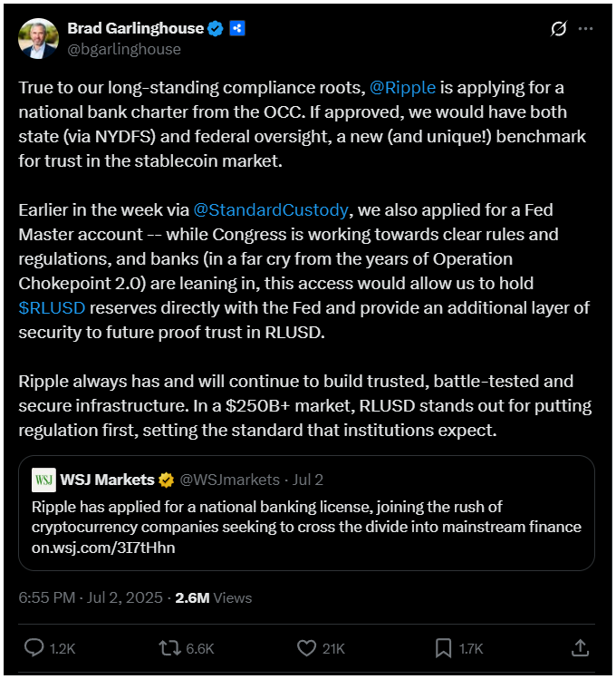616x679 pixels.
Task: Open Brad Garlinghouse's profile picture
Action: coord(39,38)
